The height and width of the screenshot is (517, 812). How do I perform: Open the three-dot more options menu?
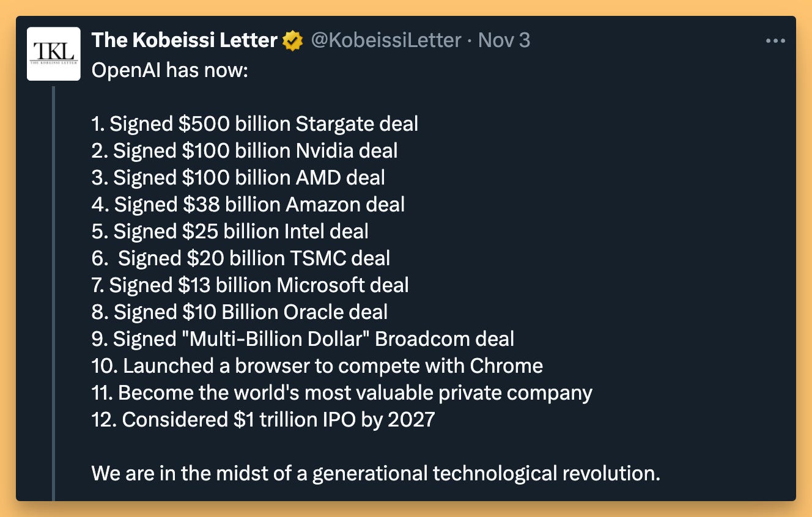[x=775, y=41]
